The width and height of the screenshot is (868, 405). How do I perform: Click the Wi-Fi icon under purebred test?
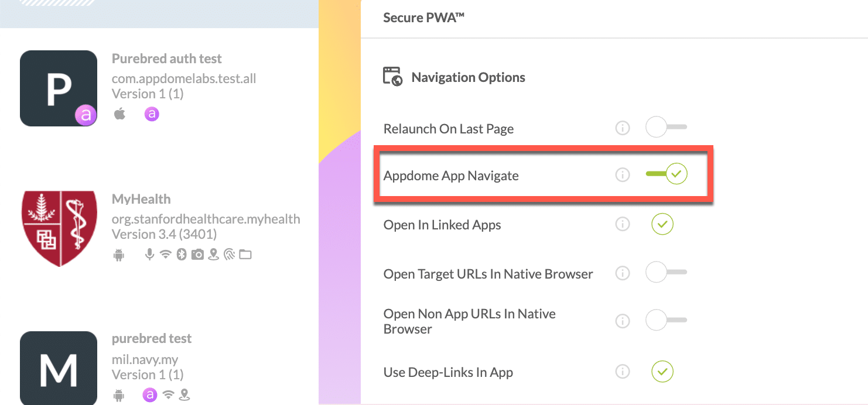pyautogui.click(x=167, y=395)
